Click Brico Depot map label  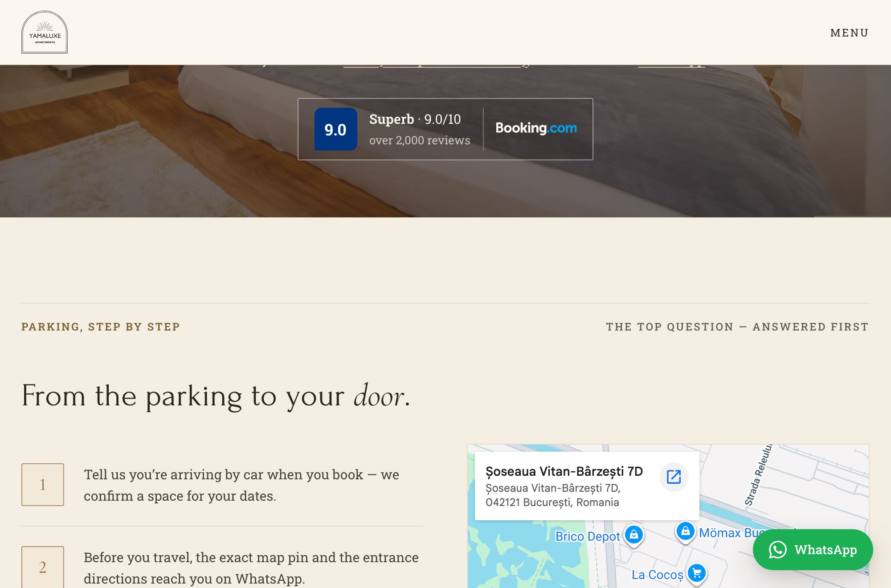(587, 536)
